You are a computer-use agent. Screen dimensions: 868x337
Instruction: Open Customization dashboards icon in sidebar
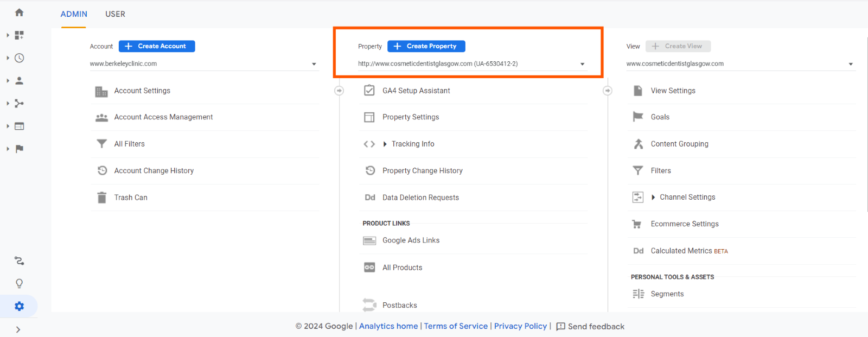[19, 35]
